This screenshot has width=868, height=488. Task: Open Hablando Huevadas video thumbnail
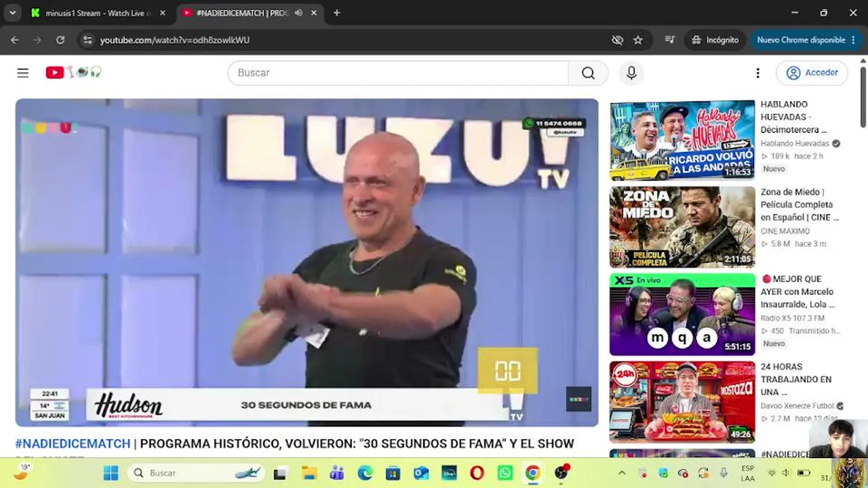point(682,140)
